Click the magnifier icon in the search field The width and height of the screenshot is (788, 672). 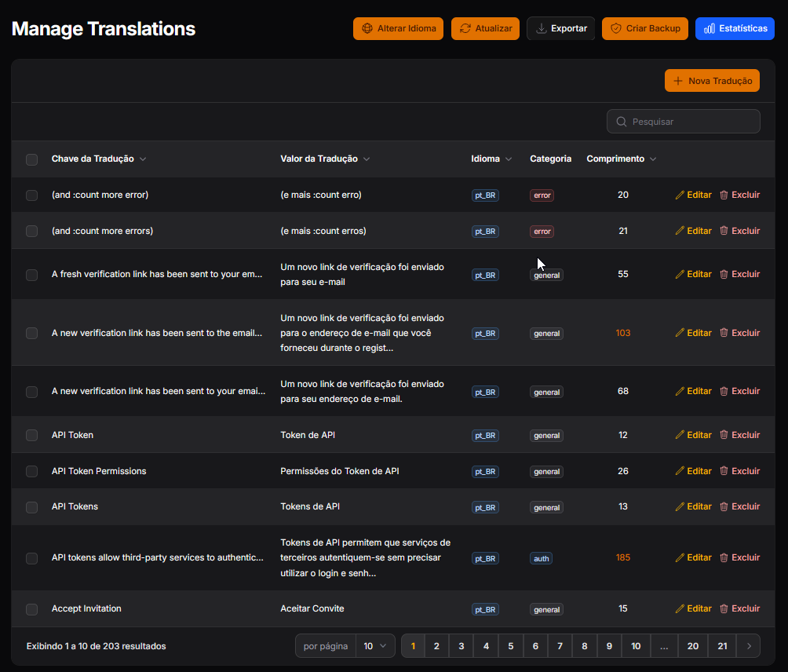click(x=621, y=121)
